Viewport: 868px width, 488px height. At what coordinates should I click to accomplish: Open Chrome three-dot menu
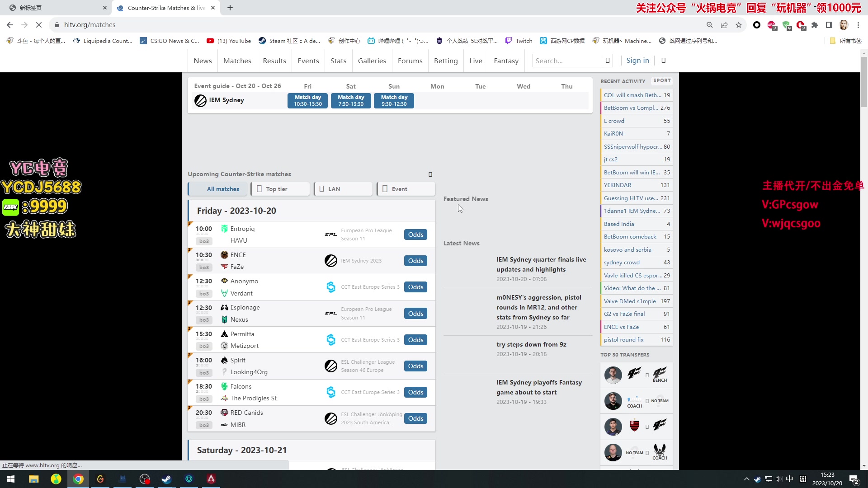point(858,25)
